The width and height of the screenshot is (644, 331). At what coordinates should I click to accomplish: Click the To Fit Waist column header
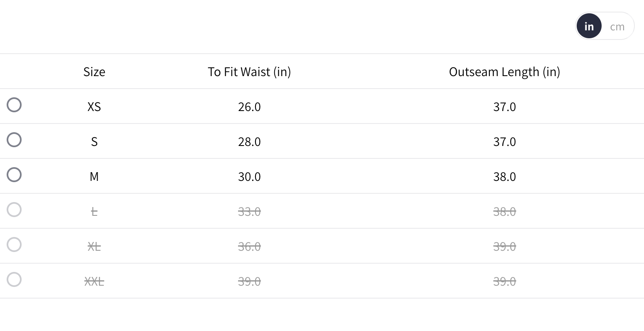point(249,72)
